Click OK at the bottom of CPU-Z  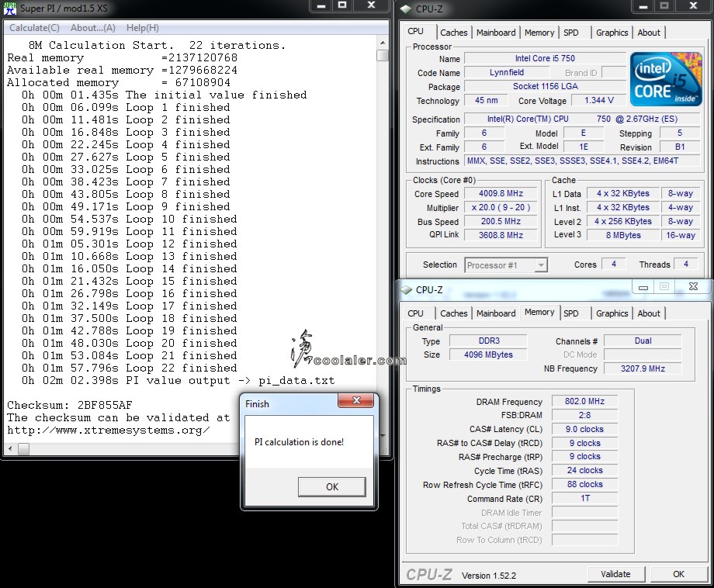678,574
